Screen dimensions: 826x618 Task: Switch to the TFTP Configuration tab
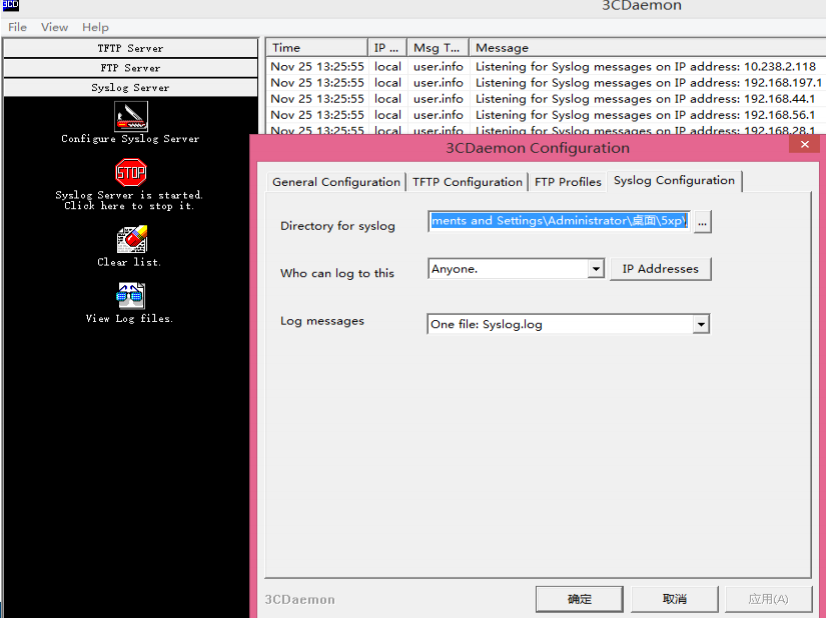(x=467, y=182)
